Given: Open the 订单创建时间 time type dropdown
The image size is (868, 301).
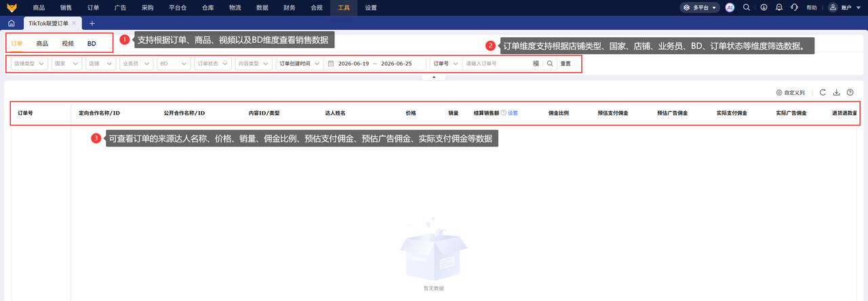Looking at the screenshot, I should coord(299,63).
